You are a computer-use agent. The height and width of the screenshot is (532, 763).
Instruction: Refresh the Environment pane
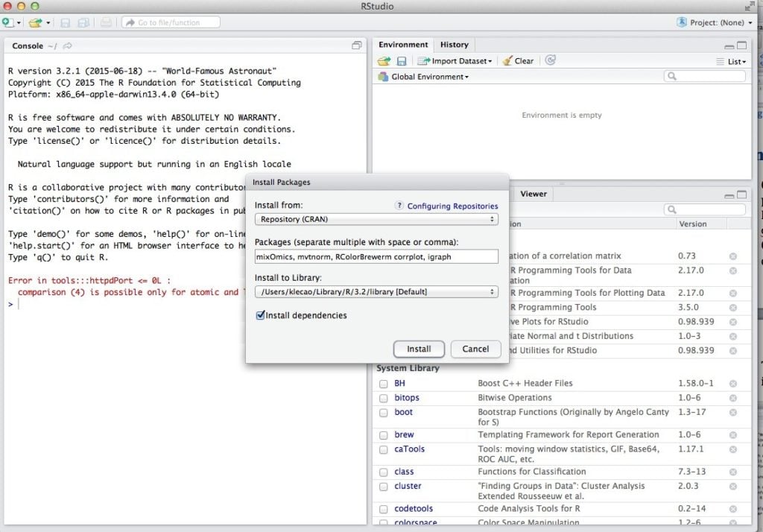click(x=551, y=60)
